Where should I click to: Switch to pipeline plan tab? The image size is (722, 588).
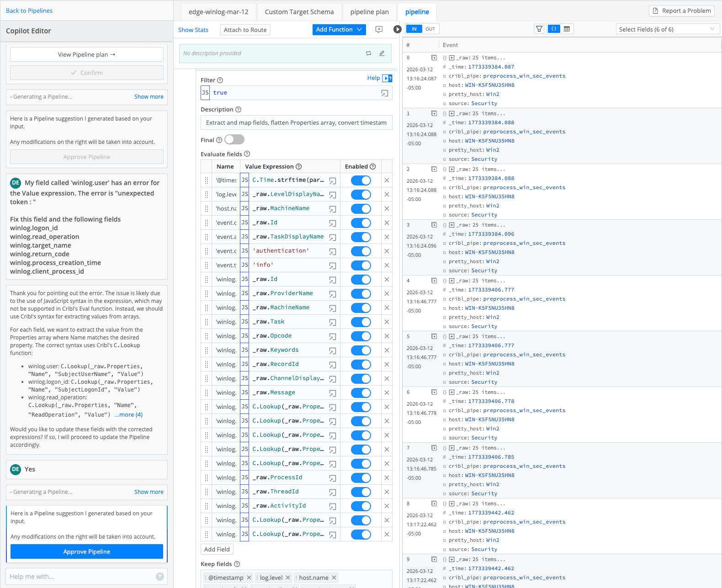coord(369,12)
